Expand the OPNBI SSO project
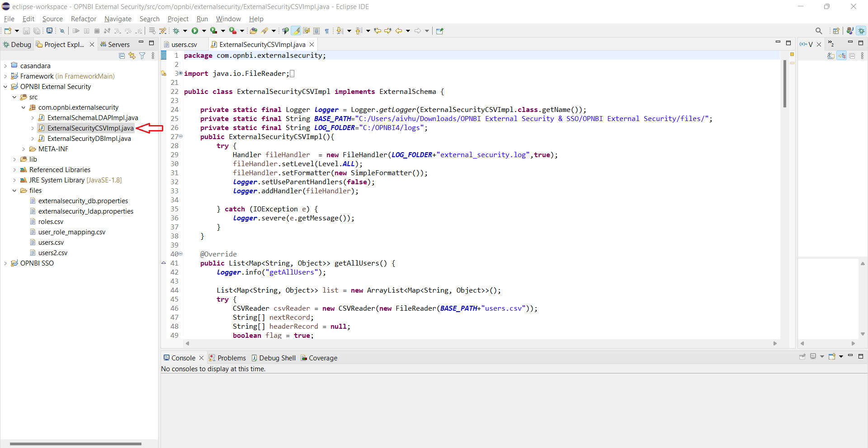Viewport: 868px width, 448px height. tap(5, 263)
